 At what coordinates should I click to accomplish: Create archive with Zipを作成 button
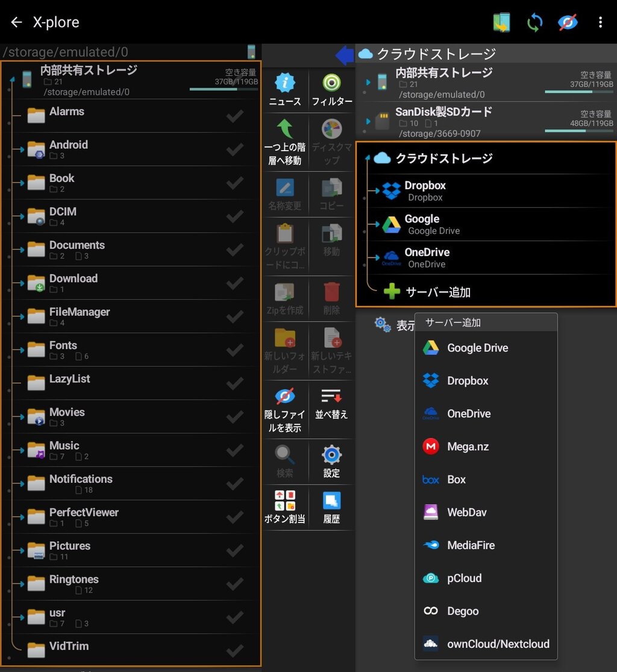285,299
